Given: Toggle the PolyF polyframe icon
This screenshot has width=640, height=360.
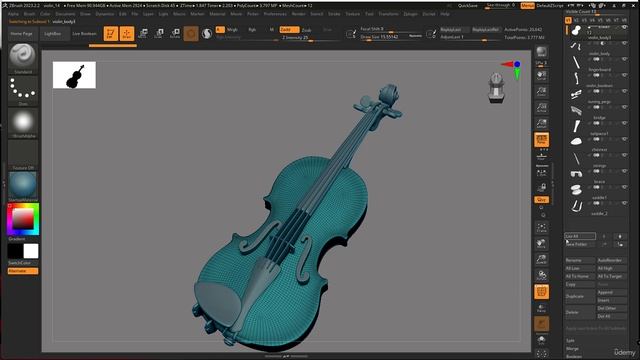Looking at the screenshot, I should point(542,292).
